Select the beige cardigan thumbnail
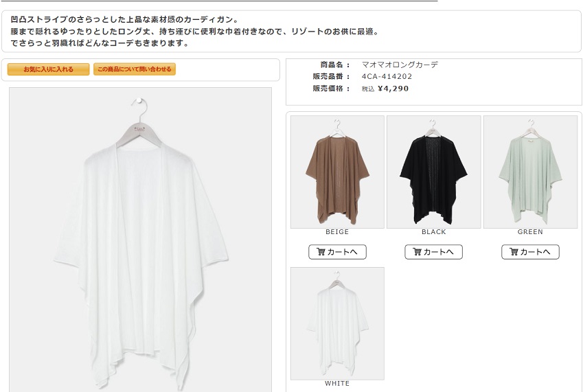 (x=337, y=172)
